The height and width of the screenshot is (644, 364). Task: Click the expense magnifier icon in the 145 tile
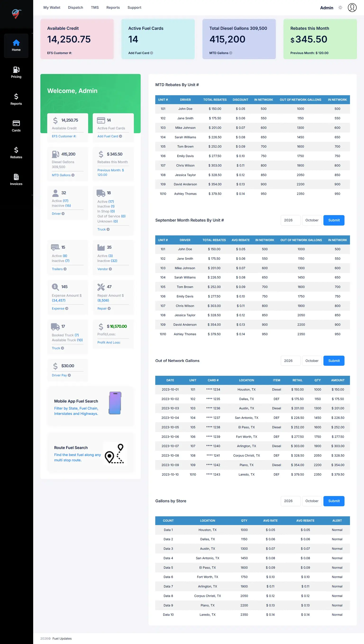point(55,287)
